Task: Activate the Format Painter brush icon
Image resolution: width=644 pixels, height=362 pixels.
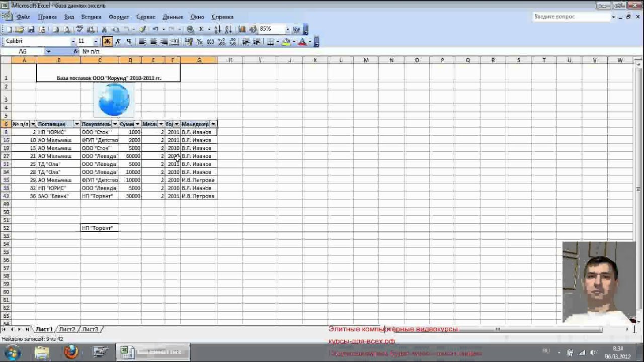Action: coord(143,30)
